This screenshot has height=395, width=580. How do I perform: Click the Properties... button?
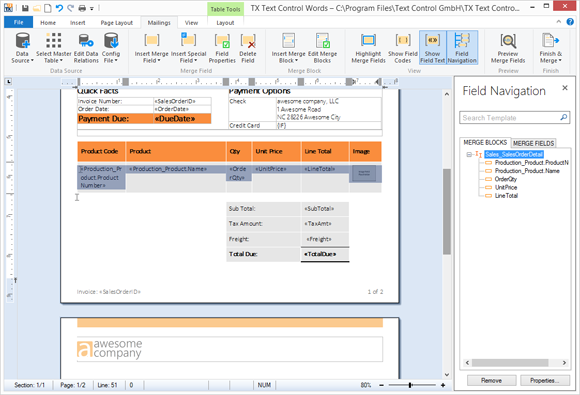[x=544, y=380]
